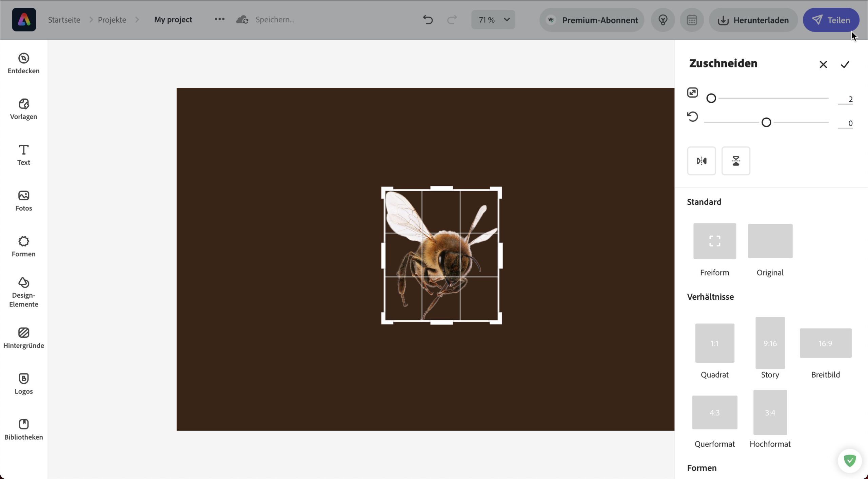The image size is (868, 479).
Task: Click the Projekte breadcrumb link
Action: (112, 20)
